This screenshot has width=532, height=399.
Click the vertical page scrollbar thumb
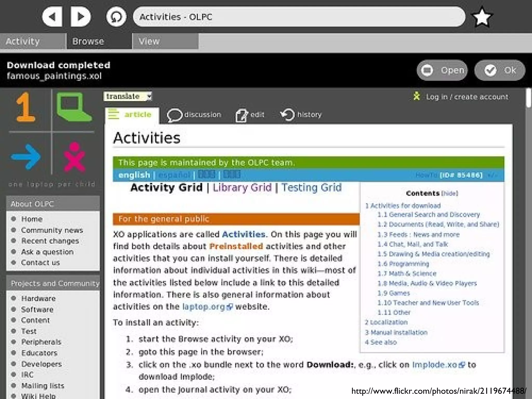[529, 98]
